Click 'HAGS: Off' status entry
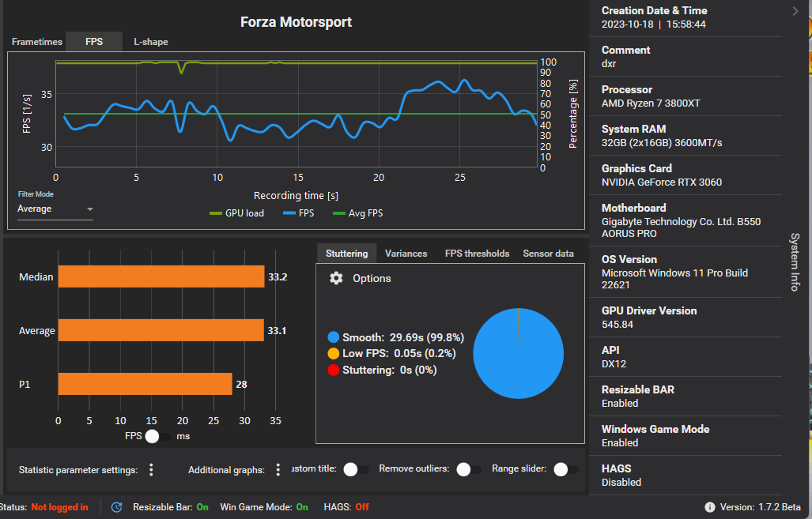Viewport: 812px width, 519px height. click(x=346, y=507)
